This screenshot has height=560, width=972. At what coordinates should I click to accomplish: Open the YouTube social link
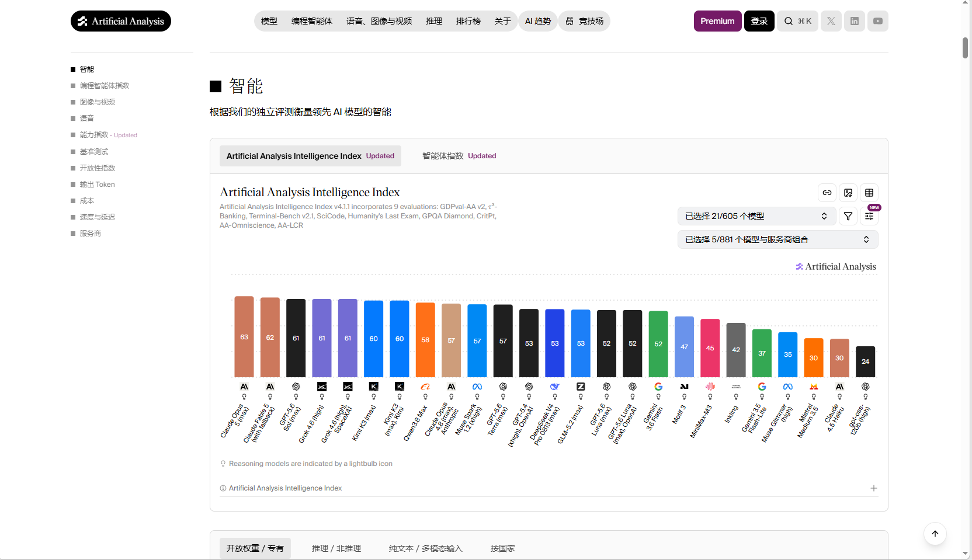(x=878, y=21)
